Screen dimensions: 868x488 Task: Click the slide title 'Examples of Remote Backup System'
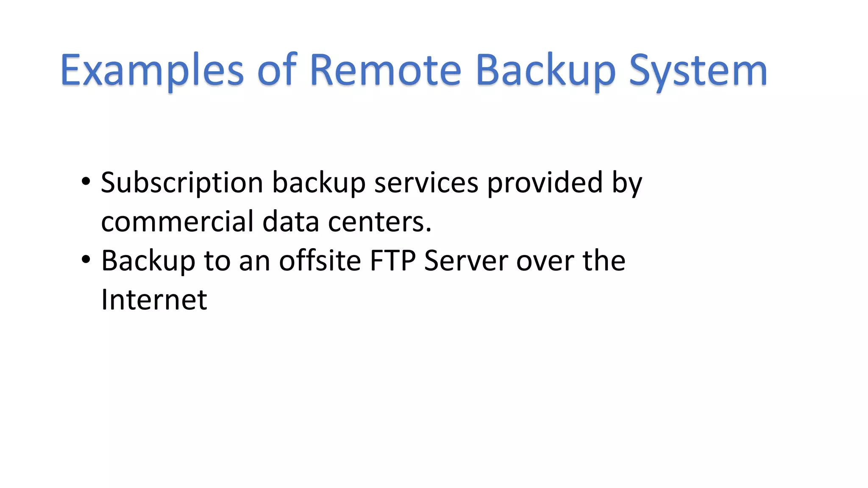(x=414, y=70)
